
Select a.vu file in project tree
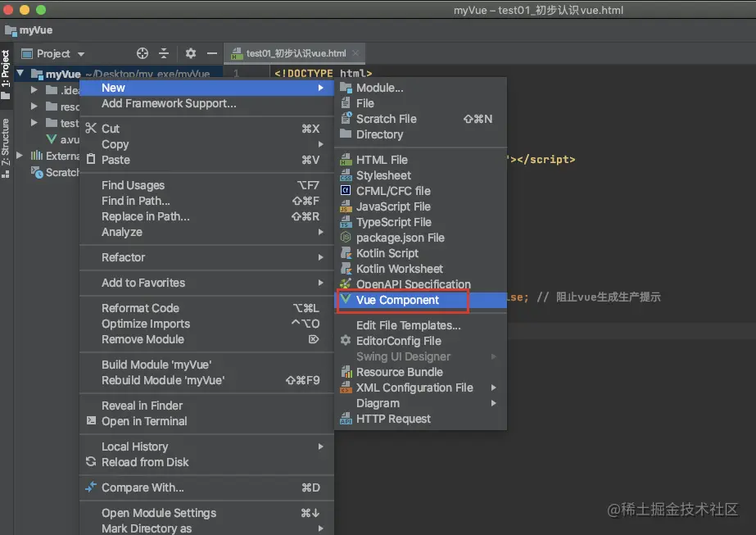pyautogui.click(x=62, y=139)
